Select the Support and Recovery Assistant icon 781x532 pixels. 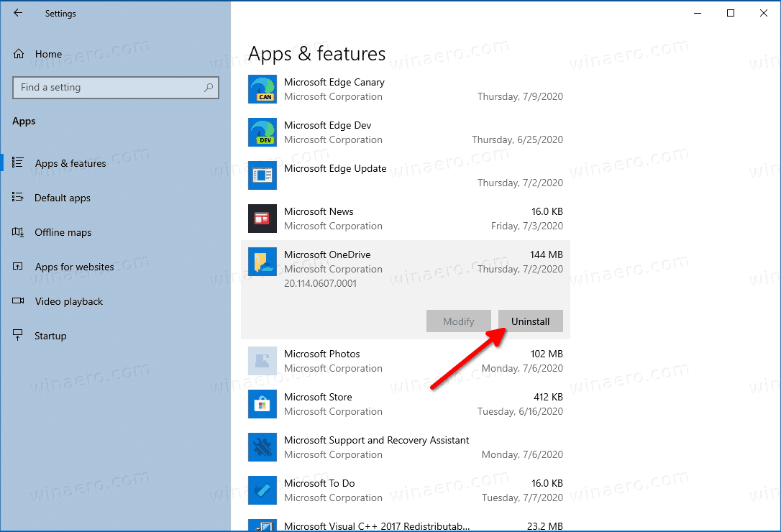tap(262, 447)
